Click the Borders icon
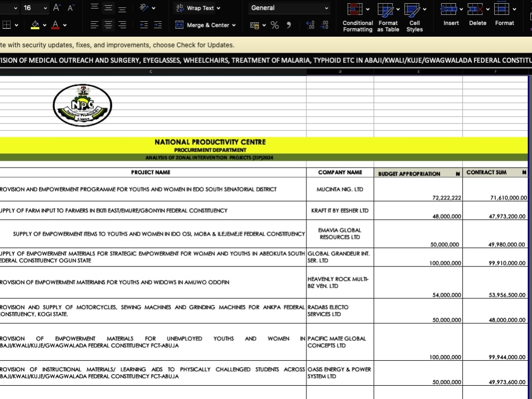The height and width of the screenshot is (399, 532). (x=6, y=25)
